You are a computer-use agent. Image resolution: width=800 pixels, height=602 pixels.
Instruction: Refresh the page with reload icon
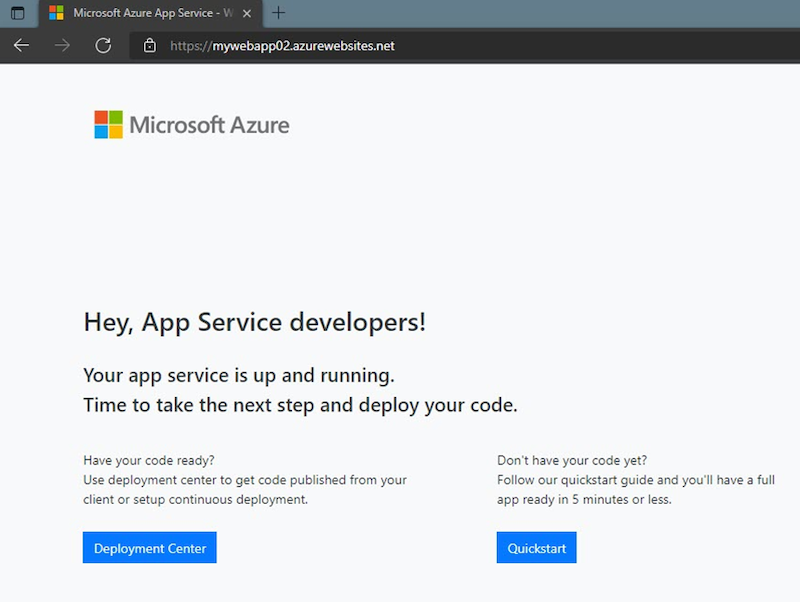click(x=102, y=45)
